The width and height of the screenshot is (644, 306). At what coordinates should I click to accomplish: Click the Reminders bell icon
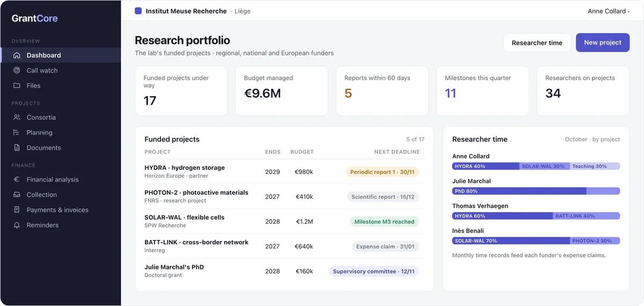(x=17, y=225)
